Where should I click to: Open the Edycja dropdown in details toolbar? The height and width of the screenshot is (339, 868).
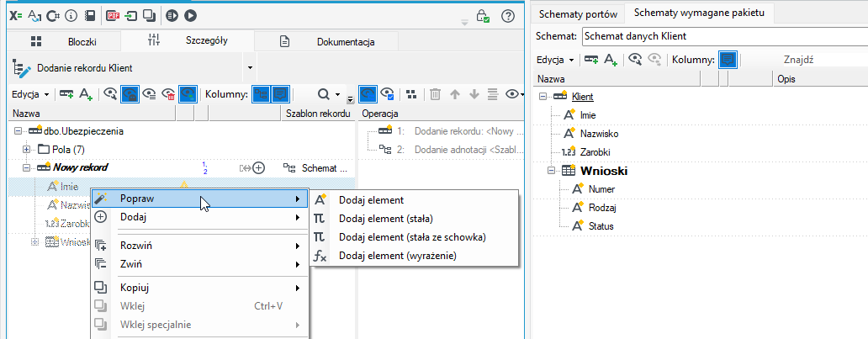(30, 94)
